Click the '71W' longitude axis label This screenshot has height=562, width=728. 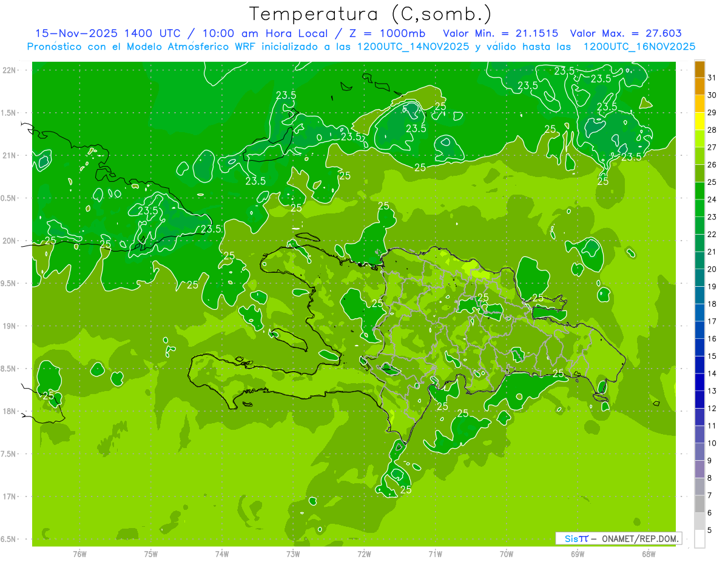435,554
